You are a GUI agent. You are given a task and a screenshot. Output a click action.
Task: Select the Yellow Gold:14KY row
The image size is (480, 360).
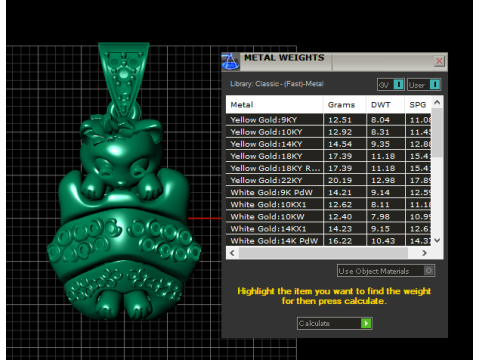point(328,144)
